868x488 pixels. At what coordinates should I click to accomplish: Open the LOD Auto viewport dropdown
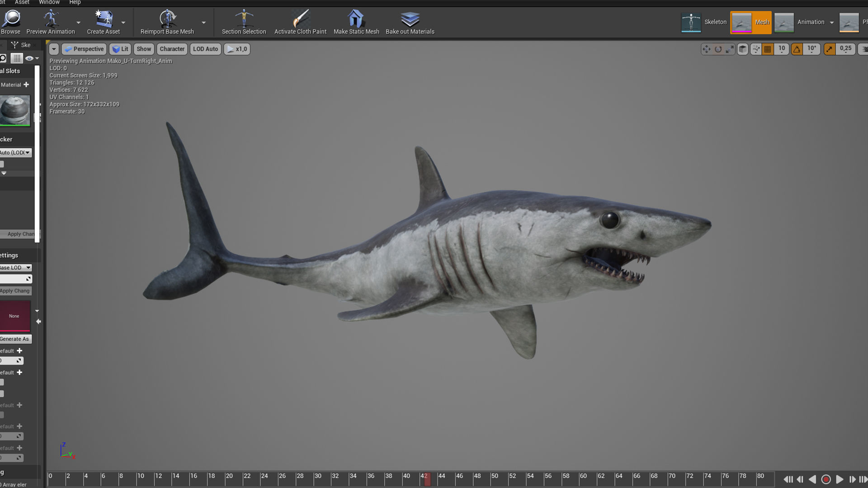click(206, 49)
